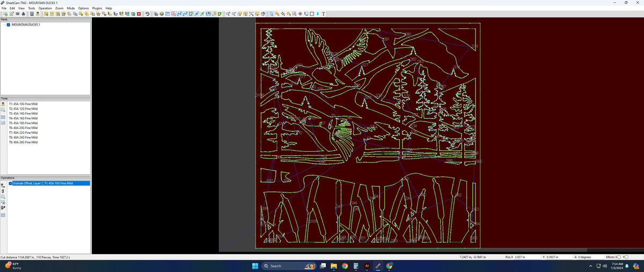Click the bottom table icon in Operations sidebar
644x272 pixels.
[3, 216]
